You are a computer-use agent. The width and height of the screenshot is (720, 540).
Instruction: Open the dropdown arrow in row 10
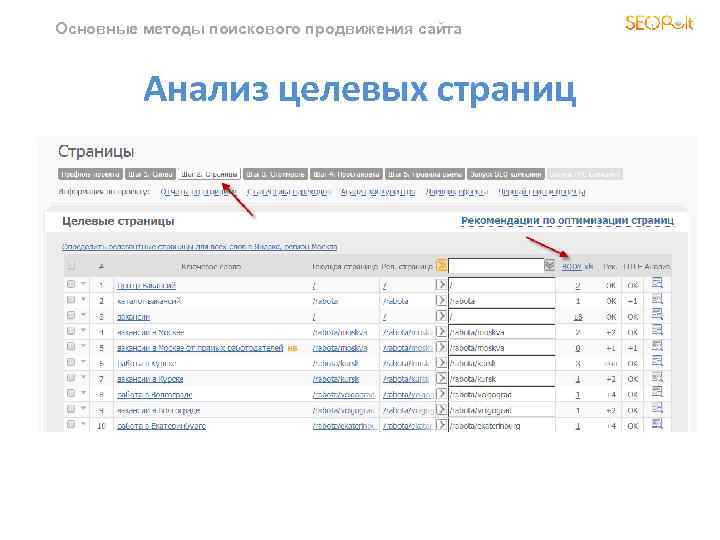pyautogui.click(x=83, y=424)
